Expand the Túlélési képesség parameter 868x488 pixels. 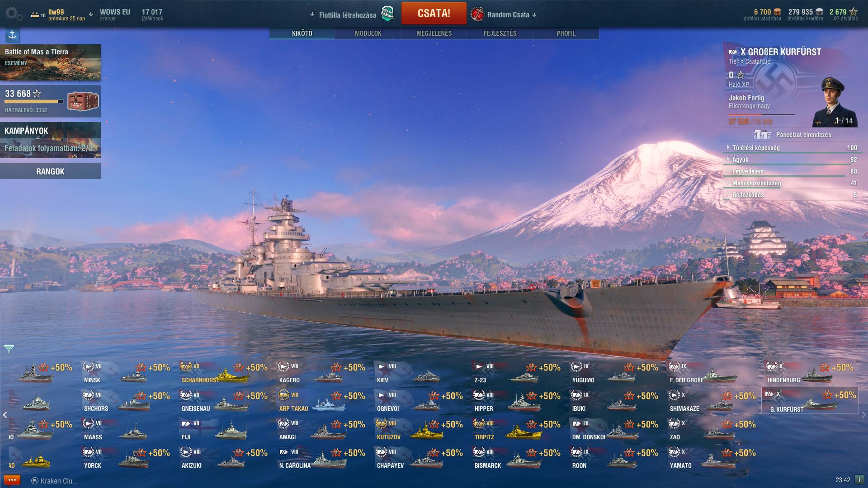point(792,148)
